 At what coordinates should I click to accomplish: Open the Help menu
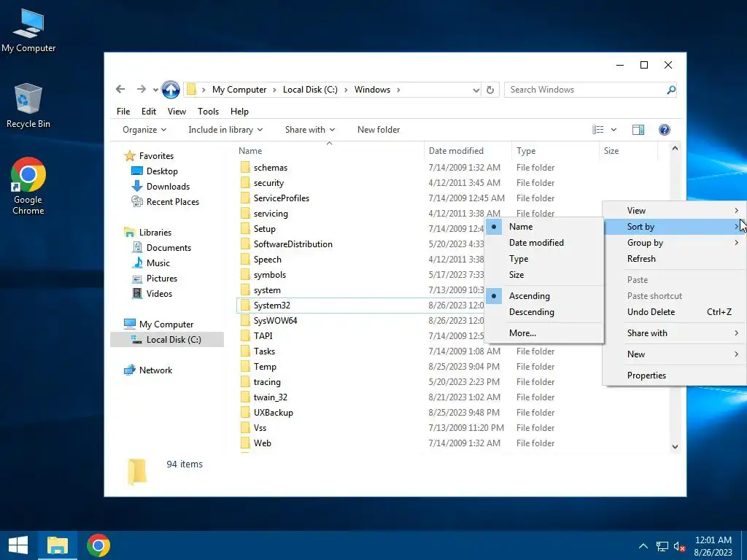(239, 112)
